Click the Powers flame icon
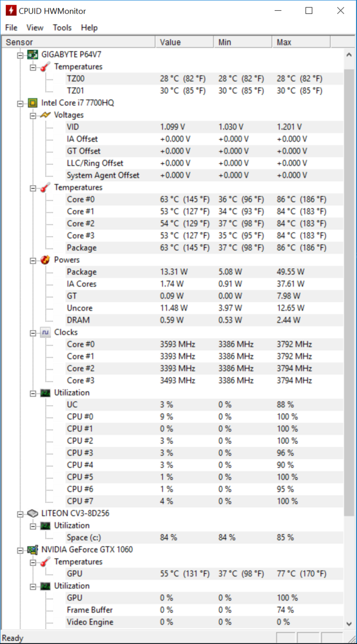The height and width of the screenshot is (644, 357). (x=46, y=260)
